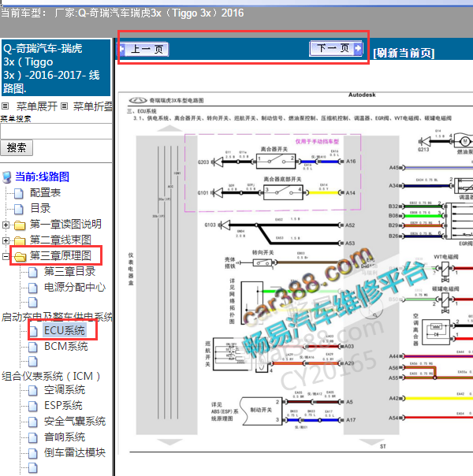
Task: Click the page icon above 启动充电及整车供电系统
Action: [33, 303]
